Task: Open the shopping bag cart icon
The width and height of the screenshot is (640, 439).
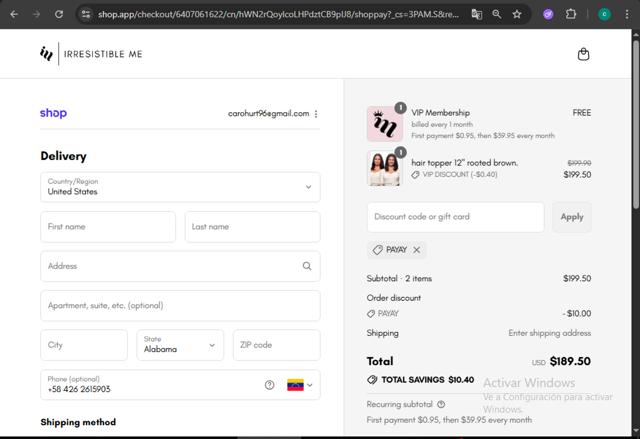Action: point(583,54)
